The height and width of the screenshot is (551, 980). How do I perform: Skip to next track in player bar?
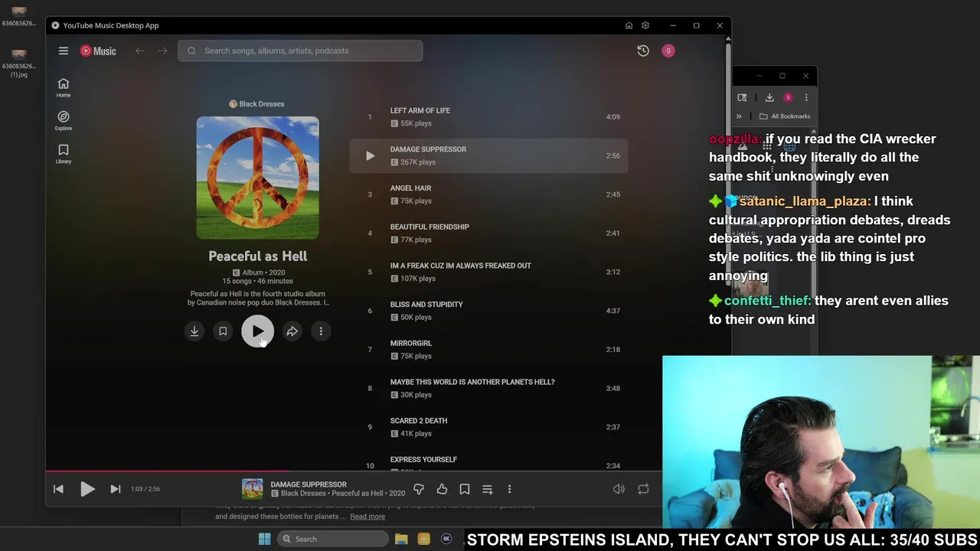[x=116, y=489]
